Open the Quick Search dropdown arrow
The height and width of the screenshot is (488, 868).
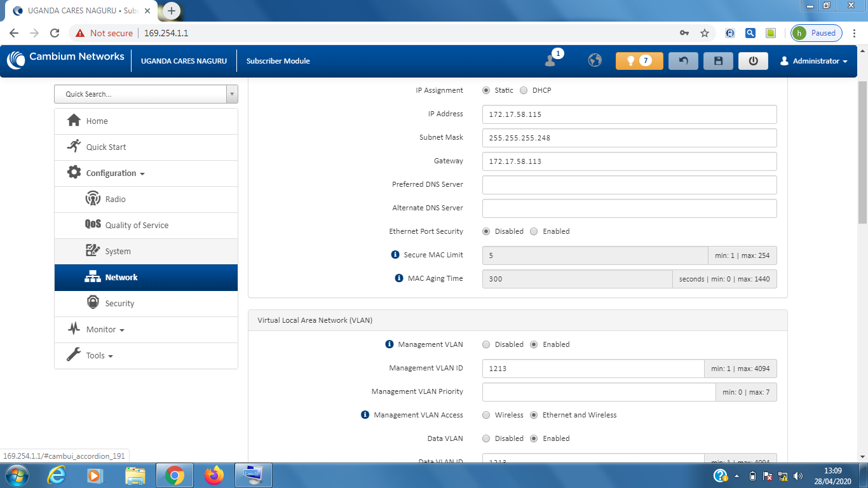[232, 94]
